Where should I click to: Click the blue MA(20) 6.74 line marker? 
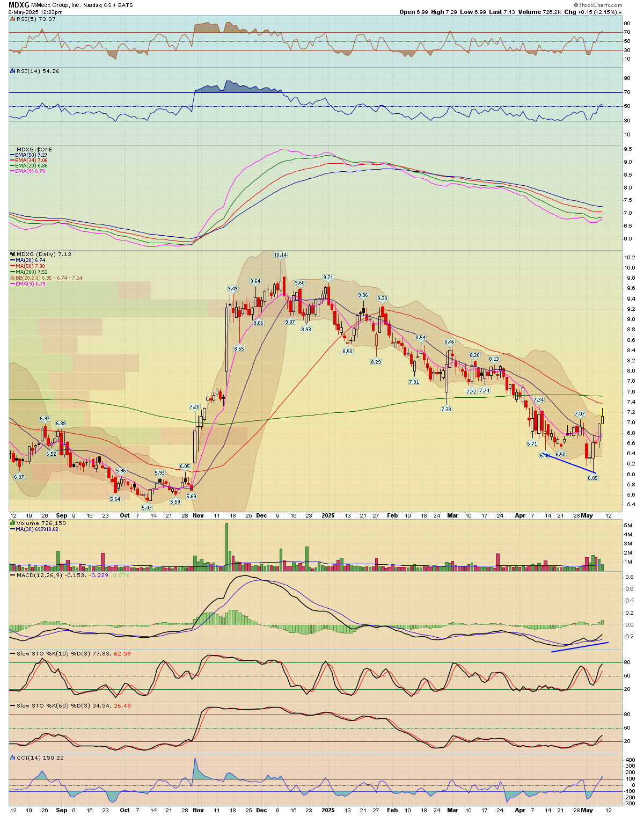[13, 260]
